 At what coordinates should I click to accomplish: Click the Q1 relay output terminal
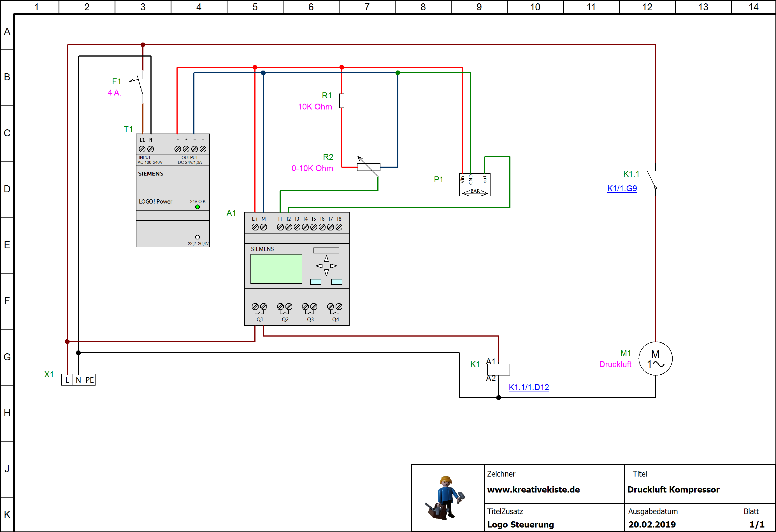[x=259, y=312]
